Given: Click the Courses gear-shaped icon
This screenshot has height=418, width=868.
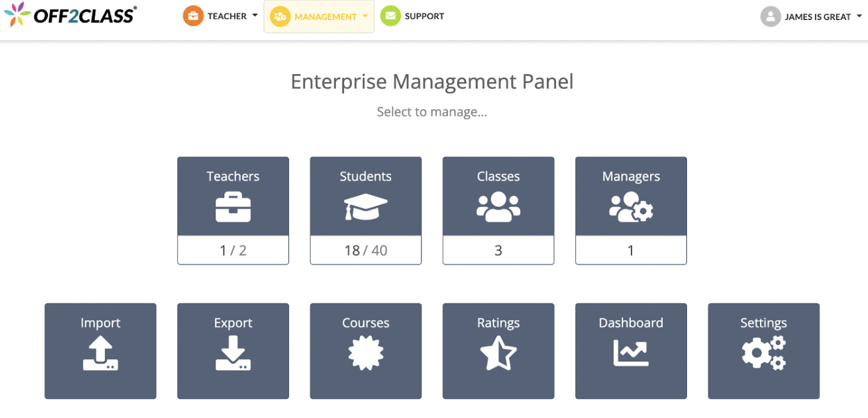Looking at the screenshot, I should [365, 353].
